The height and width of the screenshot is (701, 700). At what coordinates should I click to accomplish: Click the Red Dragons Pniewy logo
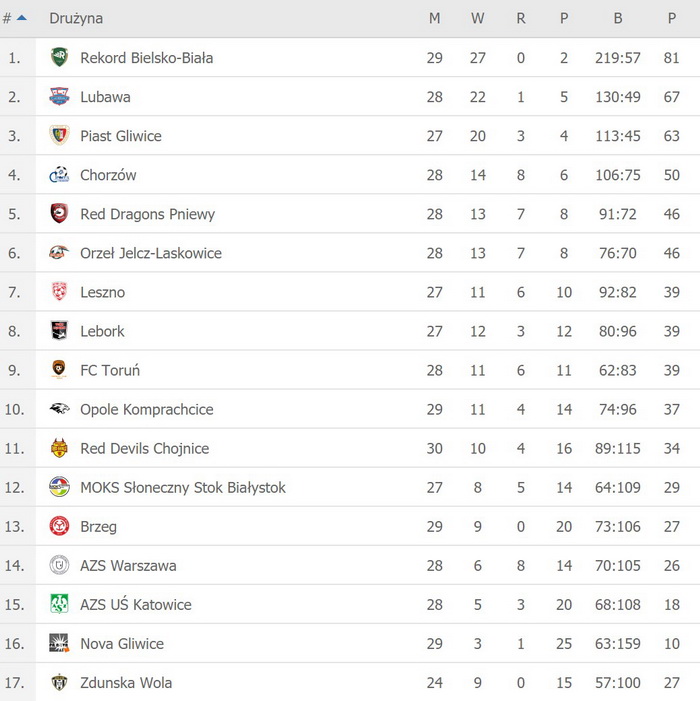pos(59,214)
